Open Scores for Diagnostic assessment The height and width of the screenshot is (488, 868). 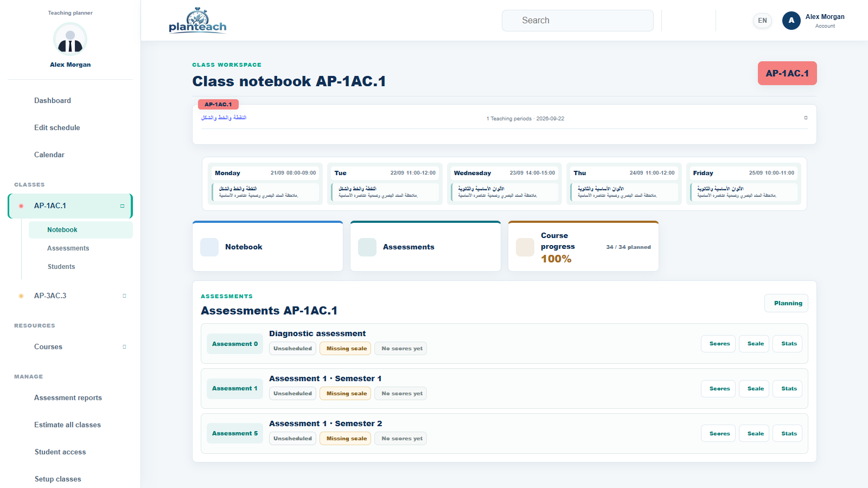tap(718, 344)
